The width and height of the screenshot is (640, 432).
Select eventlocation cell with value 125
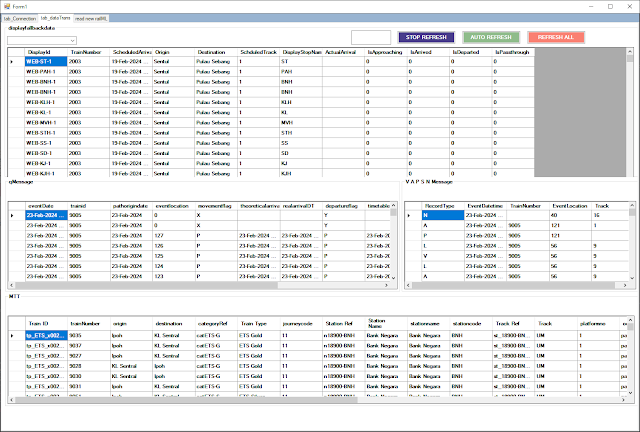click(x=173, y=256)
